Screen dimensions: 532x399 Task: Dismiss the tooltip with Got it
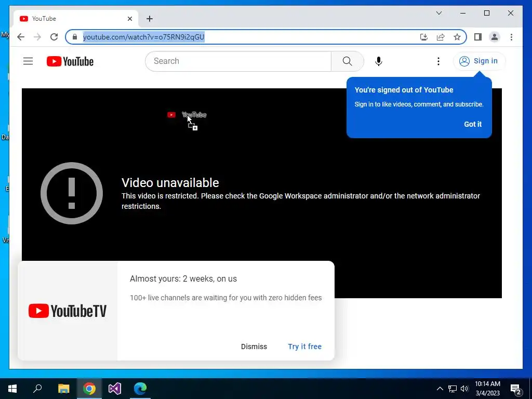point(473,124)
